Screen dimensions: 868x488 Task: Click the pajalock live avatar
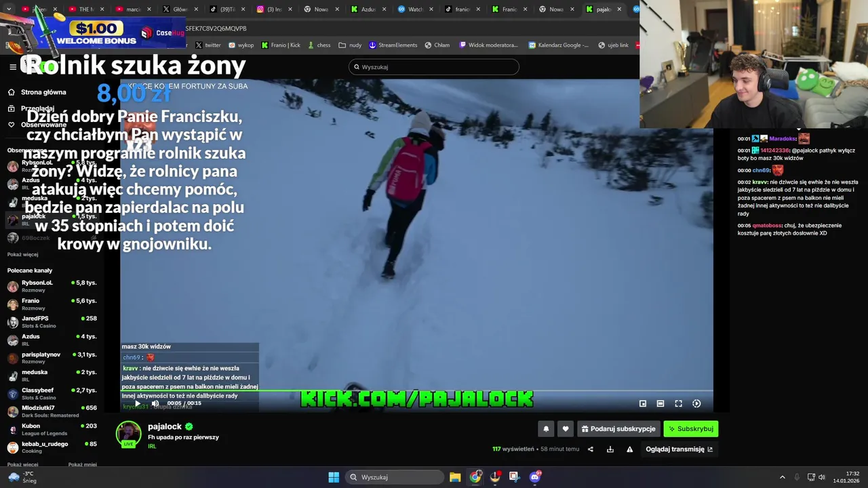pyautogui.click(x=128, y=434)
